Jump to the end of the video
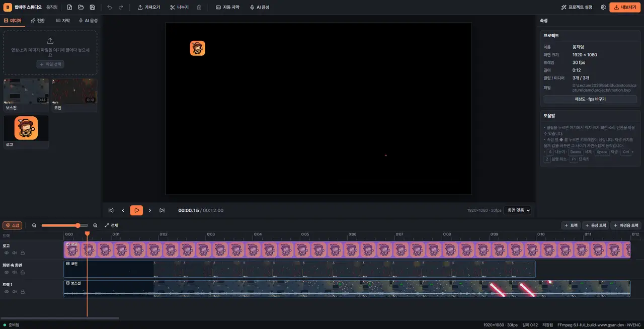 pyautogui.click(x=162, y=210)
